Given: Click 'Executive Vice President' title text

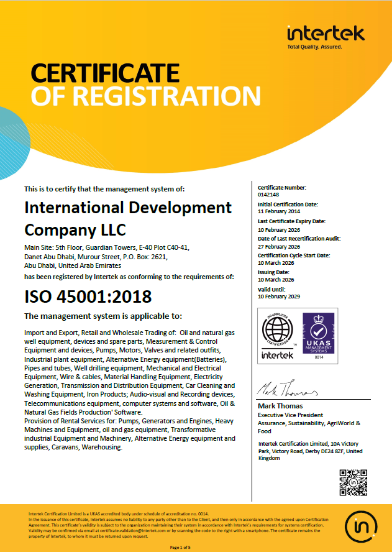Looking at the screenshot, I should pyautogui.click(x=290, y=415).
